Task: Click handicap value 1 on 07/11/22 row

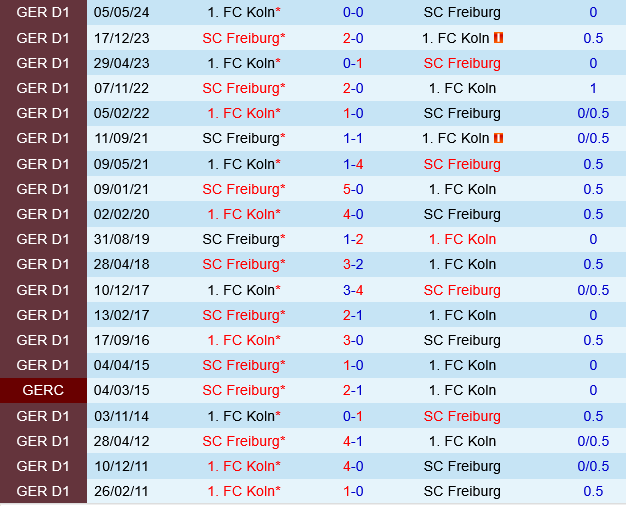Action: [x=593, y=88]
